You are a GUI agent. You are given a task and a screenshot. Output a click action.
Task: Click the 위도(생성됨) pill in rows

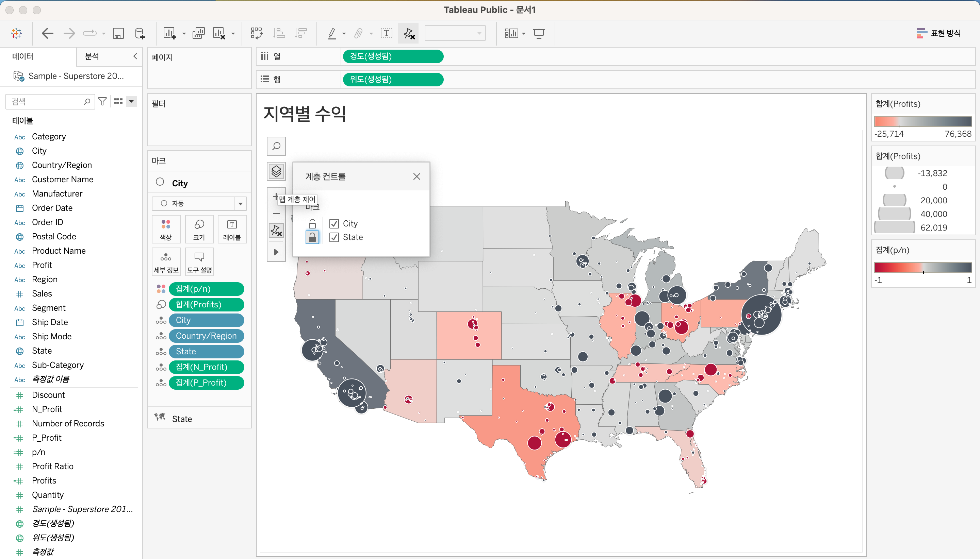[x=393, y=80]
